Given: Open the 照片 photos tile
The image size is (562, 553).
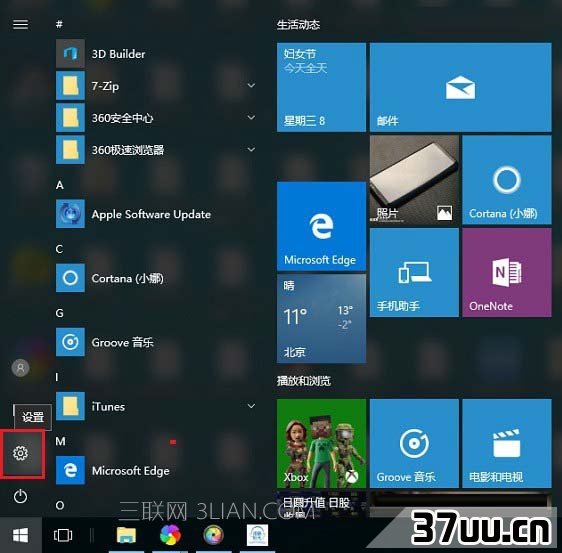Looking at the screenshot, I should pyautogui.click(x=414, y=180).
